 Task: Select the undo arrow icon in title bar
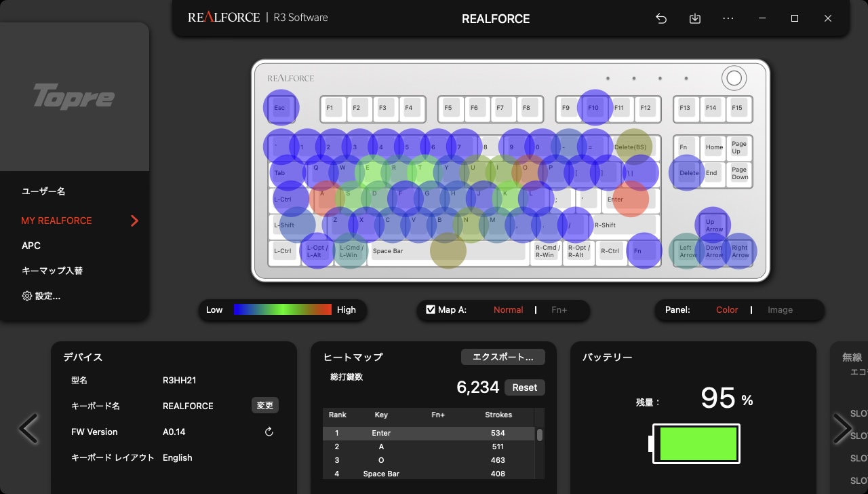pos(660,18)
